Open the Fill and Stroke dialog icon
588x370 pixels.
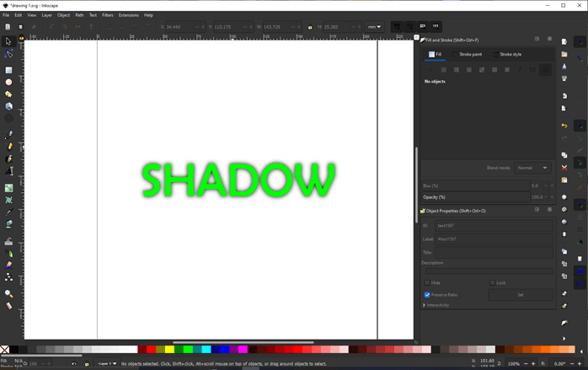(564, 323)
